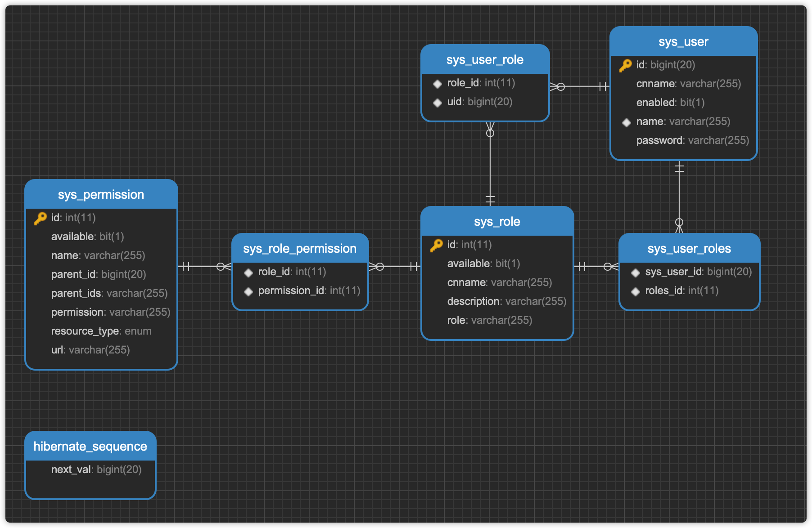Select relationship line between sys_user_role and sys_role
The width and height of the screenshot is (812, 528).
(490, 164)
